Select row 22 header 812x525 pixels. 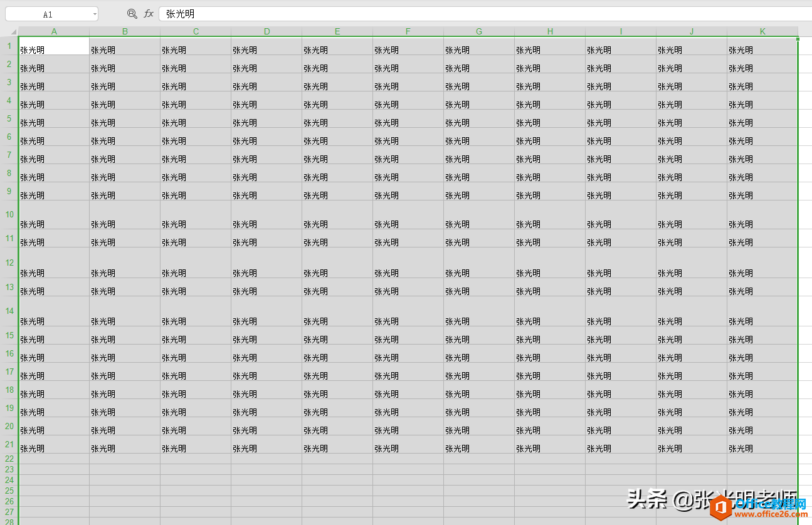tap(9, 459)
